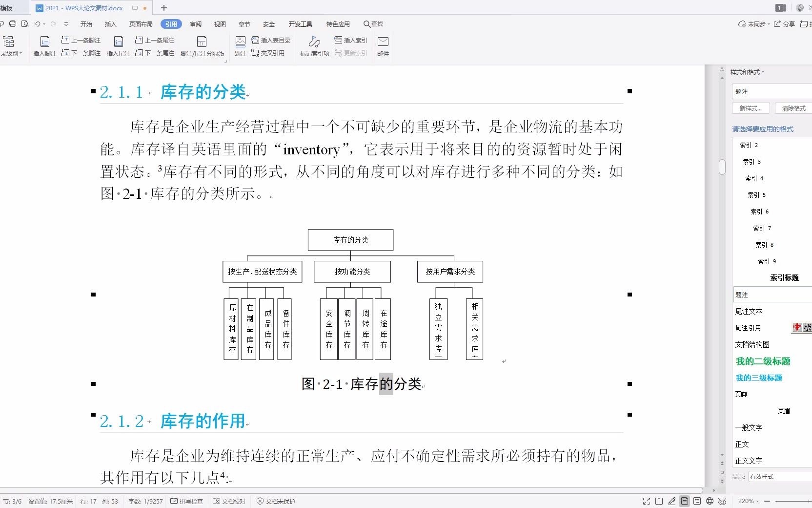Select the page layout view icon
812x508 pixels.
[x=685, y=501]
